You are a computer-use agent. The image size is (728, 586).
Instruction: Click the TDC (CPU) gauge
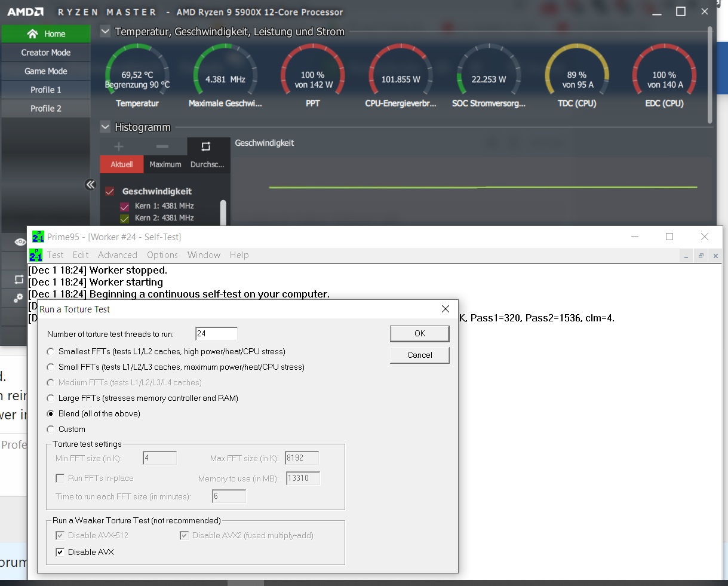click(x=577, y=76)
